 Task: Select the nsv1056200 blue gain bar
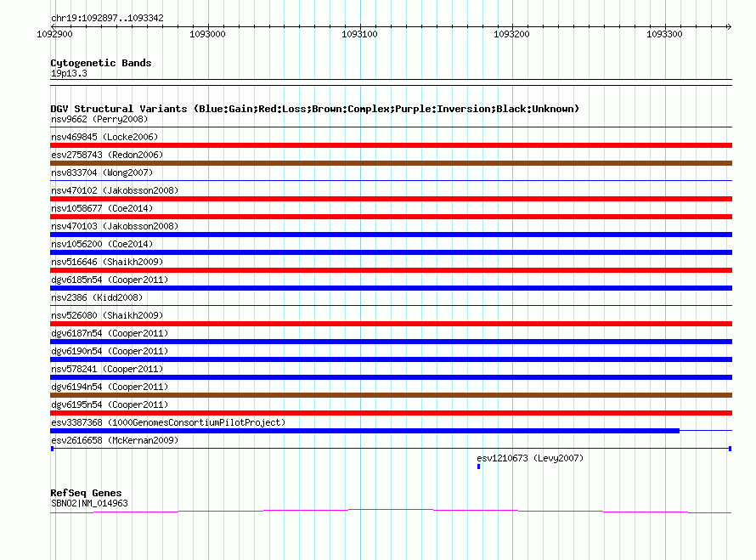(391, 252)
